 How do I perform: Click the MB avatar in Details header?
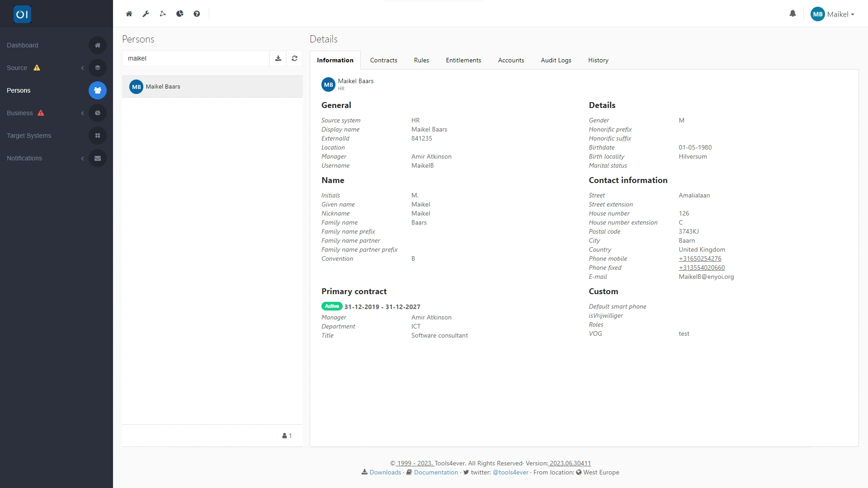tap(328, 84)
